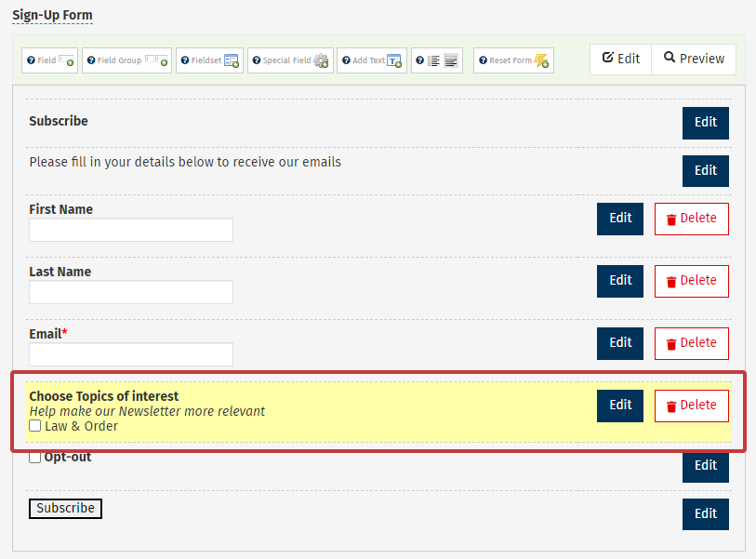Click the Subscribe submit button
The image size is (756, 559).
(x=65, y=509)
